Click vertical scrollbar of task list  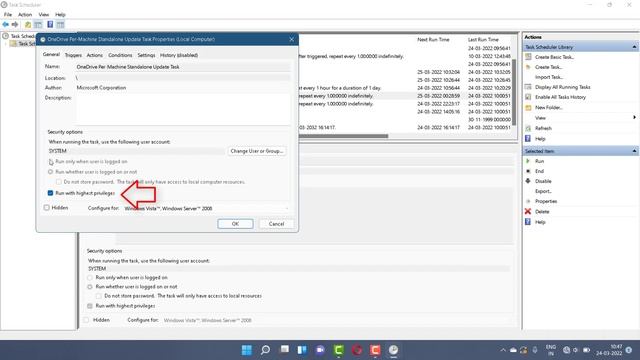coord(514,92)
